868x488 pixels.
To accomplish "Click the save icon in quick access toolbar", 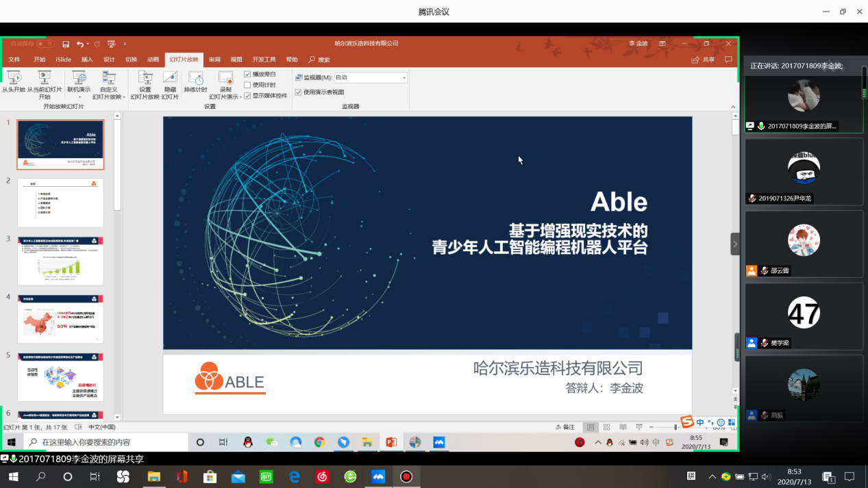I will (x=66, y=44).
